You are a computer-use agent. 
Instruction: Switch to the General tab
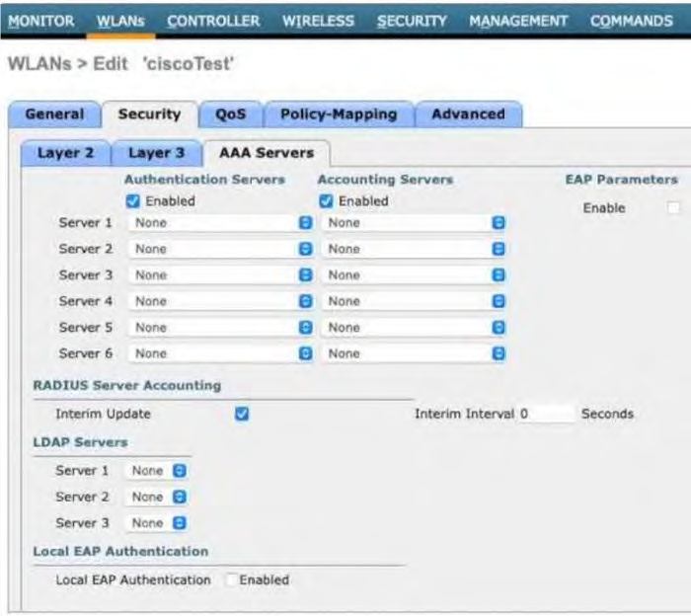pyautogui.click(x=54, y=115)
